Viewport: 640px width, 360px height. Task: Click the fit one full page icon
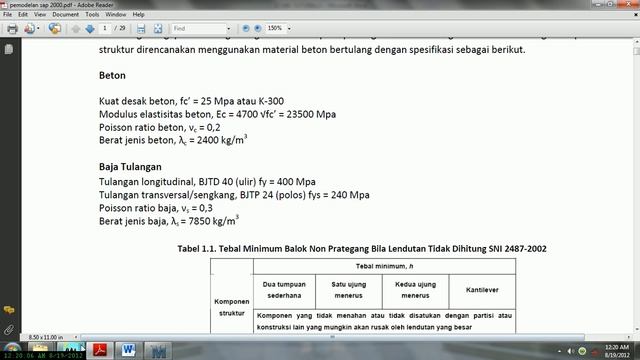(158, 29)
